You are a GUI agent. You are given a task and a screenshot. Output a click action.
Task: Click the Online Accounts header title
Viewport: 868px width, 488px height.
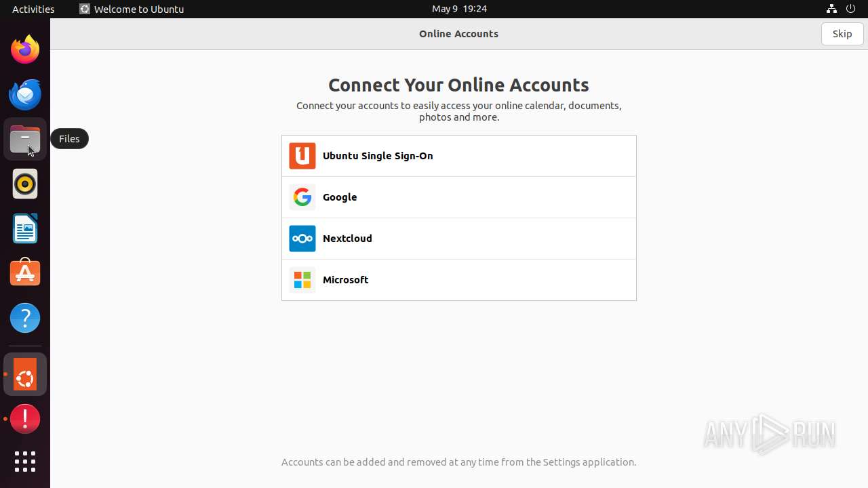[458, 34]
